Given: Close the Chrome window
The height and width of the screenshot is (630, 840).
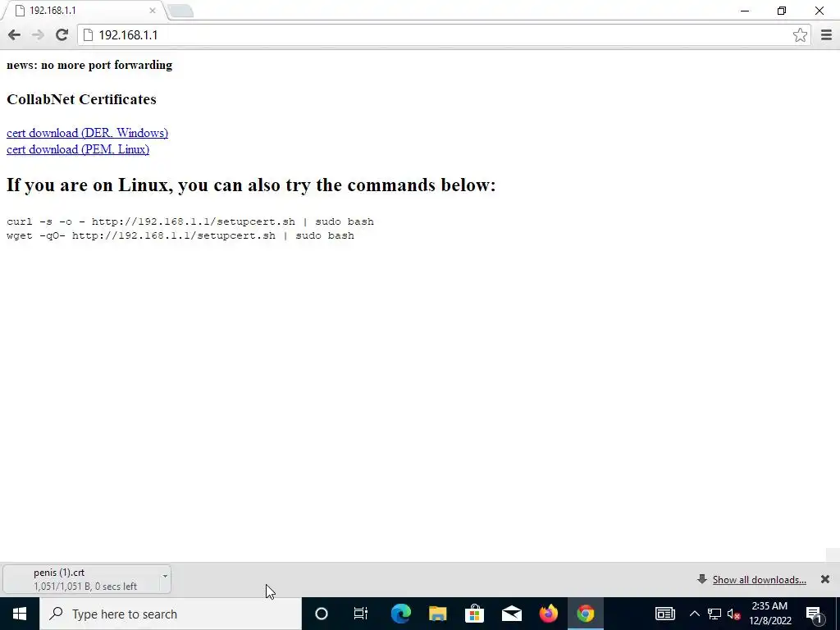Looking at the screenshot, I should [819, 11].
